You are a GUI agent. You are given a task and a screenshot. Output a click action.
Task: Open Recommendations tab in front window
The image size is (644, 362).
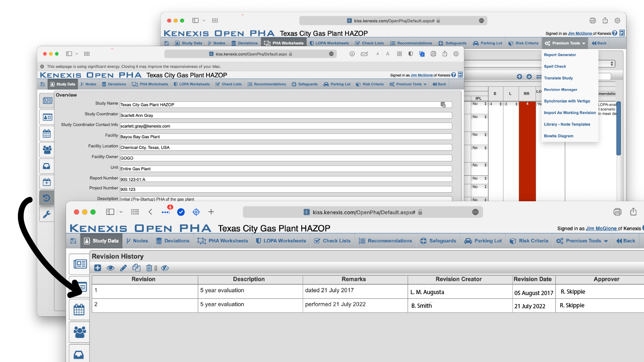[386, 241]
